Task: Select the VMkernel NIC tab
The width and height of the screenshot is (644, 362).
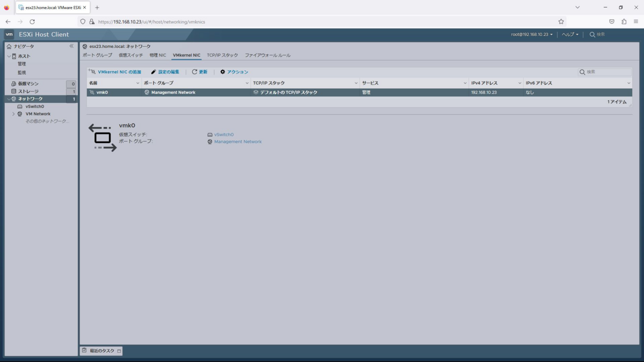Action: pos(186,55)
